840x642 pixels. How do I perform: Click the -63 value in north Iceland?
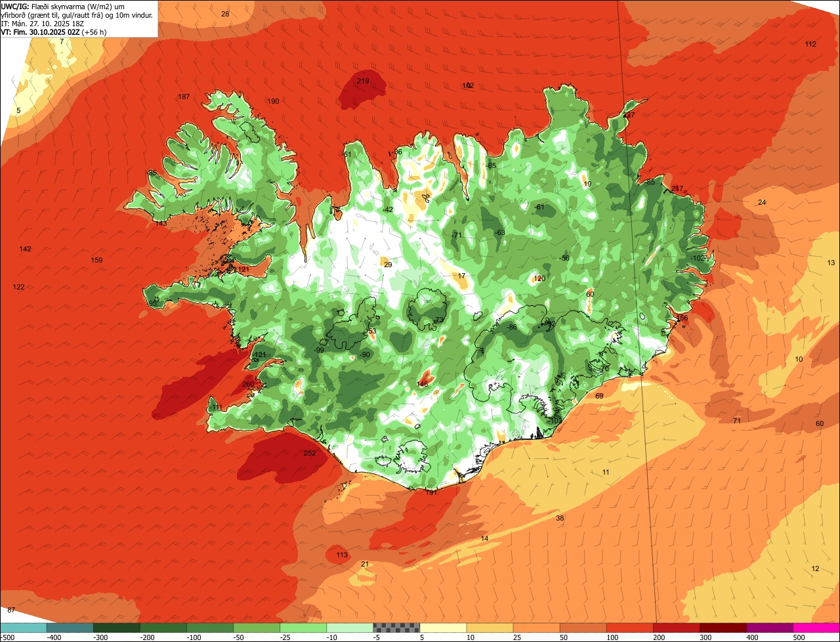pos(500,233)
